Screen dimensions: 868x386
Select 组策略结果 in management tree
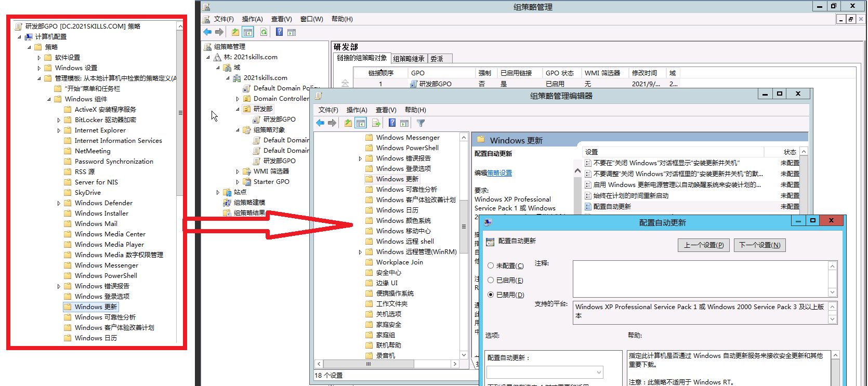249,213
